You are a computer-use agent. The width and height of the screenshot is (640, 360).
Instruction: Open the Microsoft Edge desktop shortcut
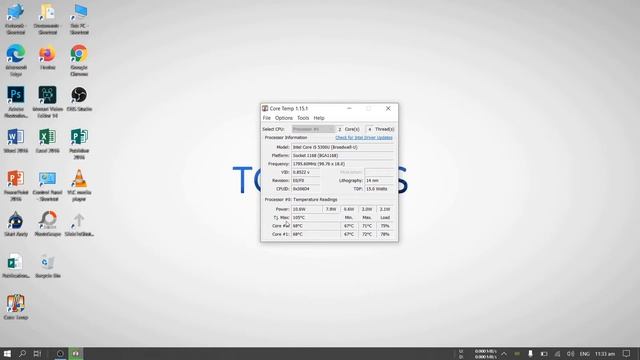[16, 60]
